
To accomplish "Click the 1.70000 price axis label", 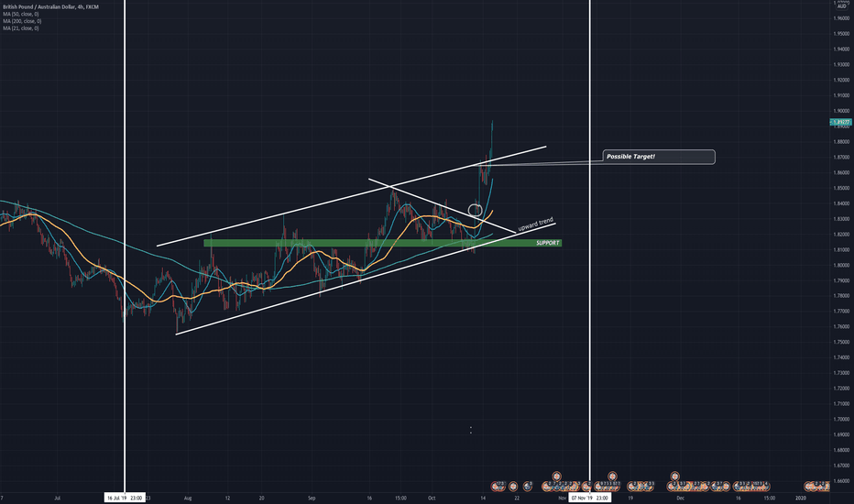I will pyautogui.click(x=841, y=420).
